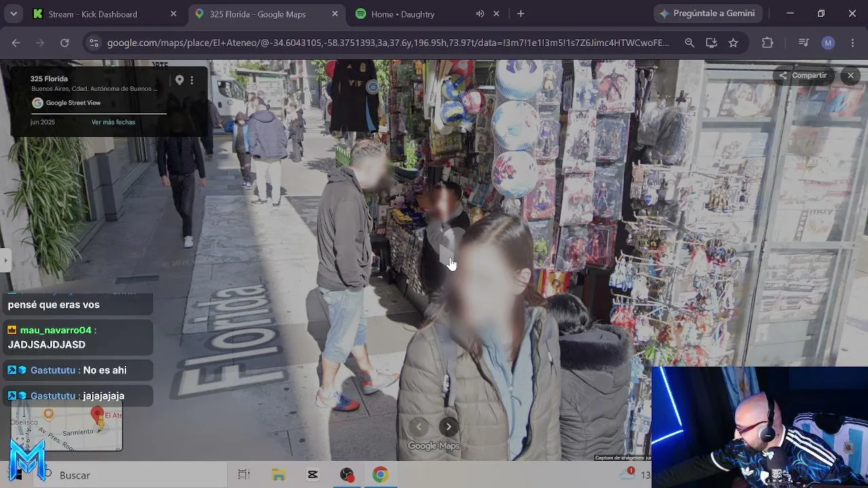Image resolution: width=868 pixels, height=488 pixels.
Task: Open File Explorer from the taskbar
Action: click(279, 475)
